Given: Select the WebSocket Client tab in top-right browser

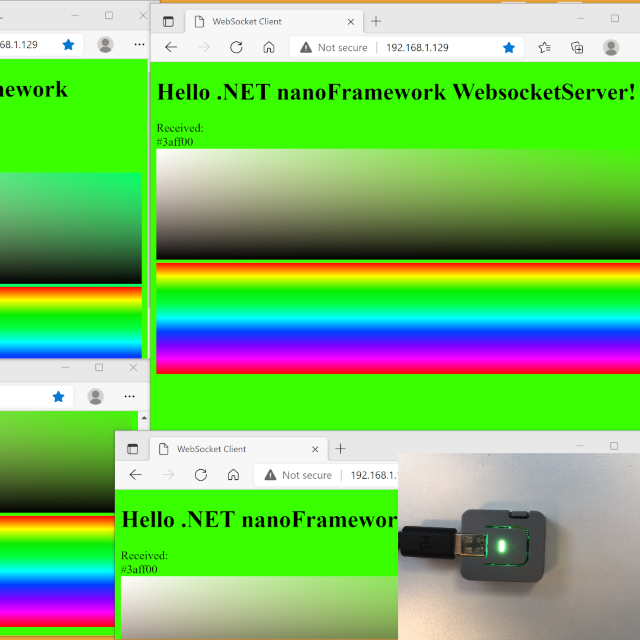Looking at the screenshot, I should click(274, 22).
